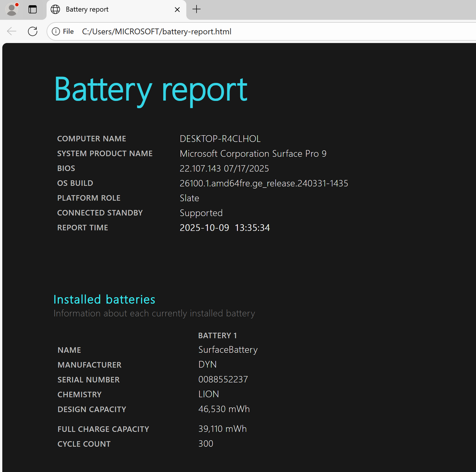This screenshot has height=472, width=476.
Task: Click the globe favicon on Battery report tab
Action: coord(55,9)
